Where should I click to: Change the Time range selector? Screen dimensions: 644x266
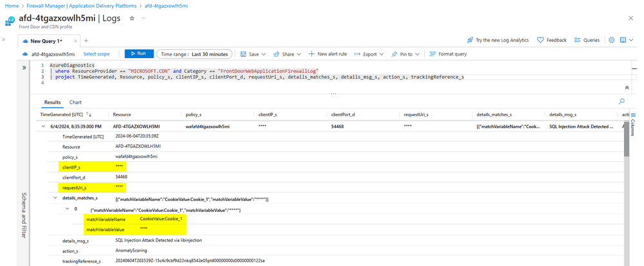pyautogui.click(x=194, y=54)
